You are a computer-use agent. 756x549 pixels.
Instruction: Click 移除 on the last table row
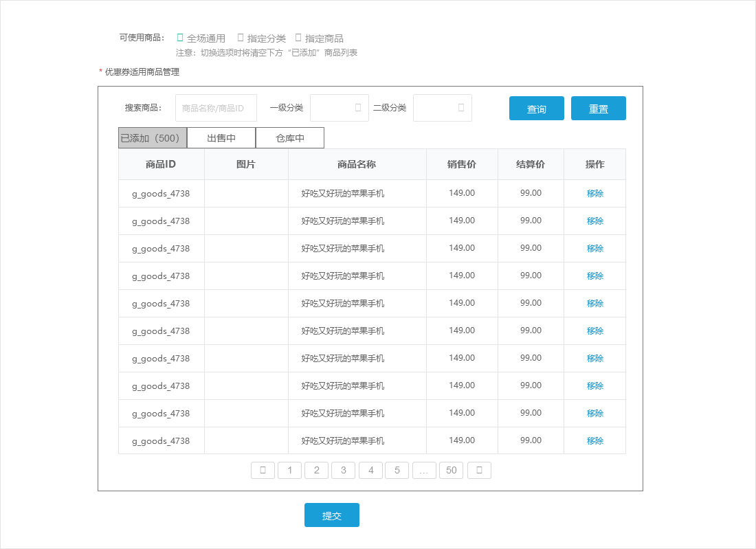(594, 440)
